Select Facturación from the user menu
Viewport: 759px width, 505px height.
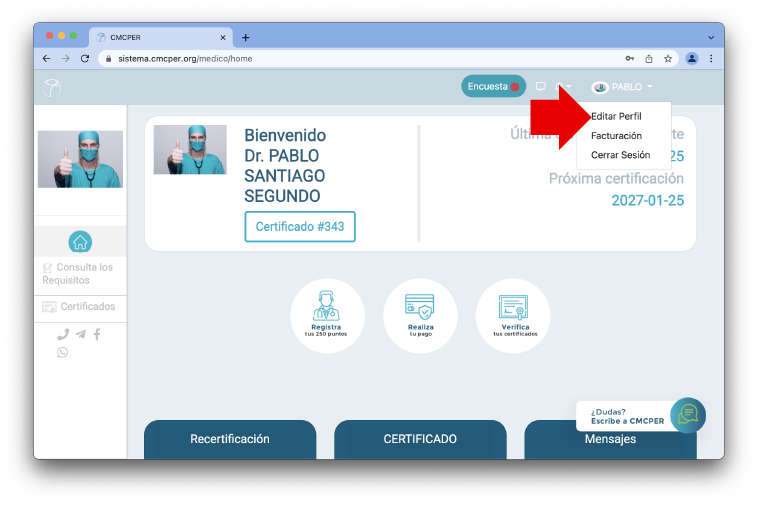click(x=616, y=135)
